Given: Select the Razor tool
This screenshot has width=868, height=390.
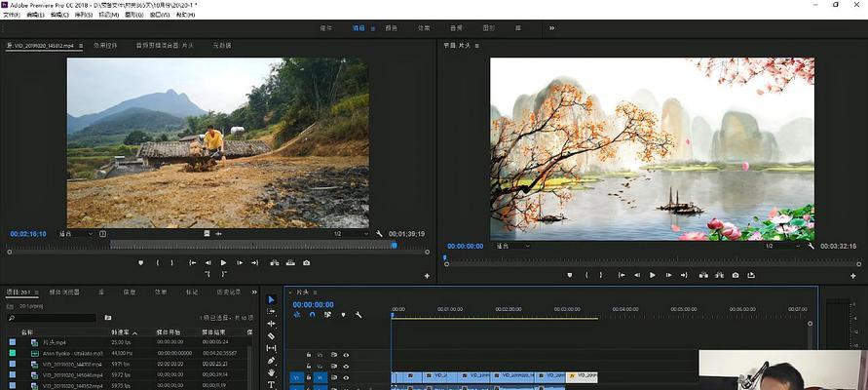Looking at the screenshot, I should 271,335.
